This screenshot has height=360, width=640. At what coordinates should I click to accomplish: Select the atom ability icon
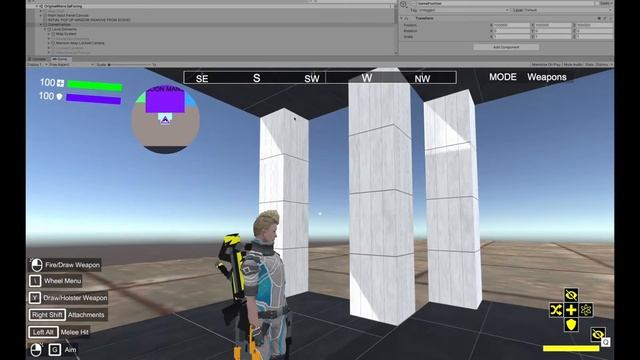[x=586, y=310]
